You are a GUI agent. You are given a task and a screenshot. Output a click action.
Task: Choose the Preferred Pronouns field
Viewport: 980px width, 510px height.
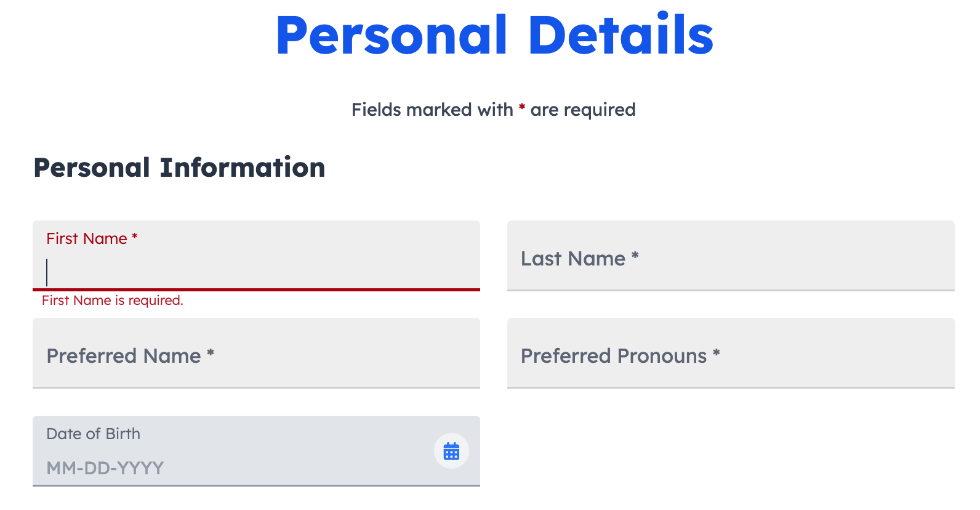pyautogui.click(x=731, y=353)
